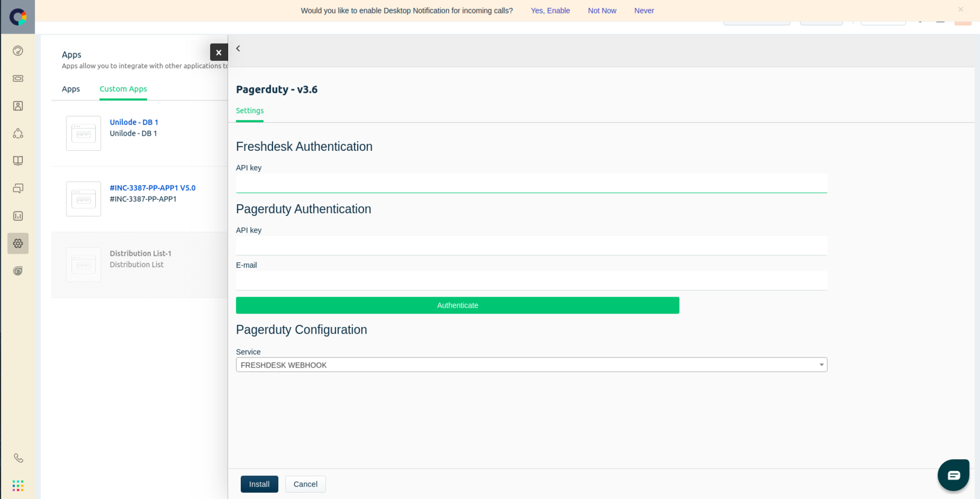This screenshot has height=499, width=980.
Task: Open the phone icon in sidebar
Action: [x=18, y=458]
